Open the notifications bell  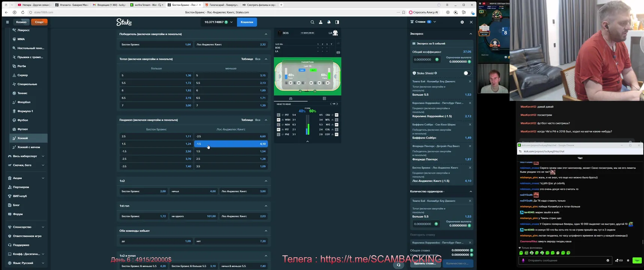click(x=329, y=22)
